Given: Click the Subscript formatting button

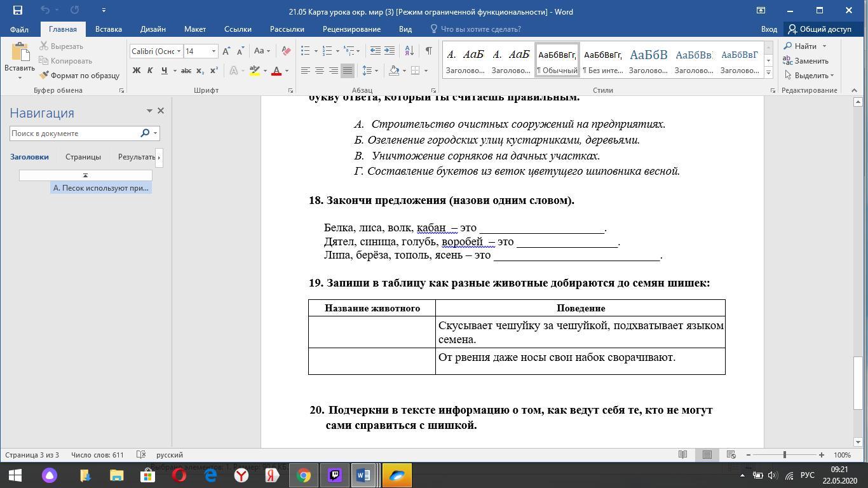Looking at the screenshot, I should tap(200, 71).
